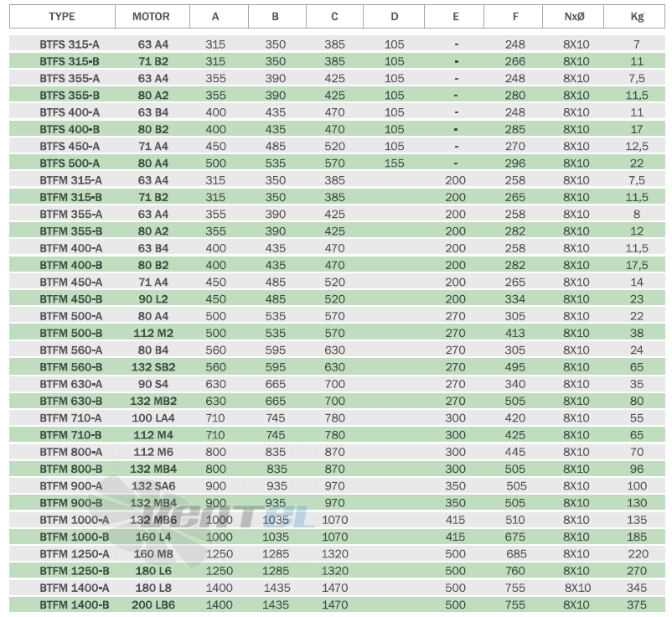Select the BTFS 315-A type cell
This screenshot has height=617, width=672.
pyautogui.click(x=70, y=44)
